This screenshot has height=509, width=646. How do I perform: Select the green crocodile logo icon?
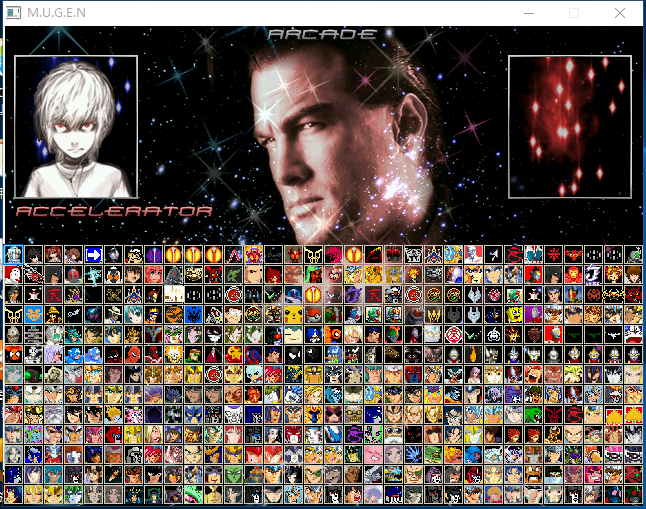click(233, 275)
